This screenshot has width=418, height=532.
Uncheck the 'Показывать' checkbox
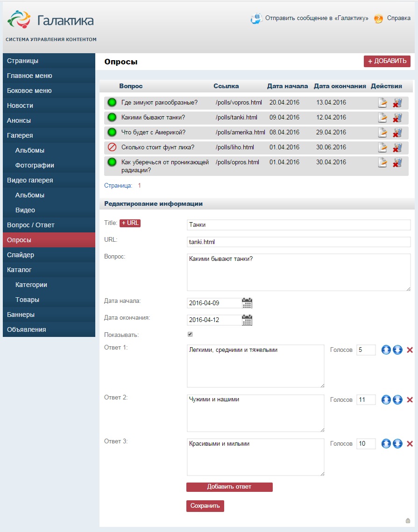coord(190,334)
